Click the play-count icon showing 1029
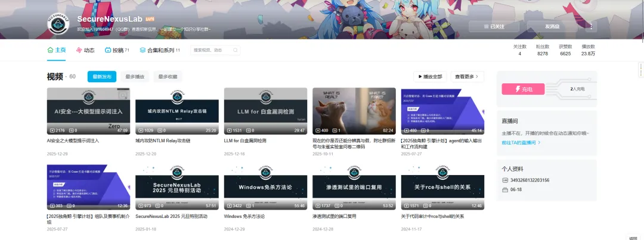Image resolution: width=644 pixels, height=240 pixels. pyautogui.click(x=141, y=130)
